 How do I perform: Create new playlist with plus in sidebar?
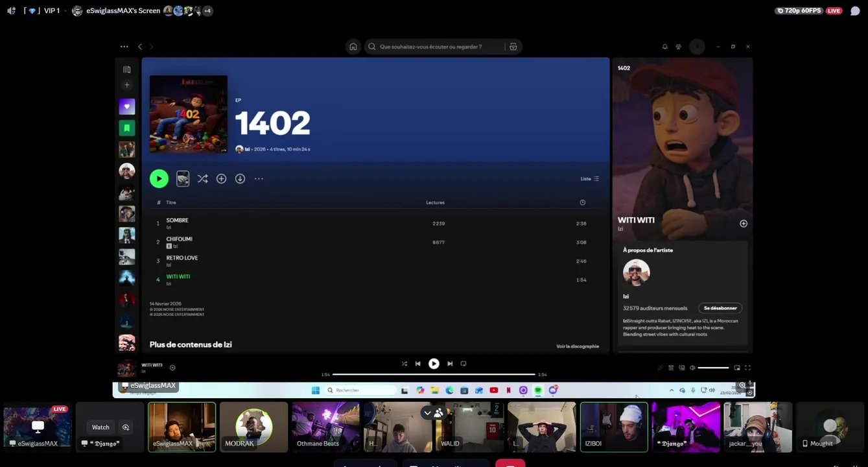tap(127, 85)
